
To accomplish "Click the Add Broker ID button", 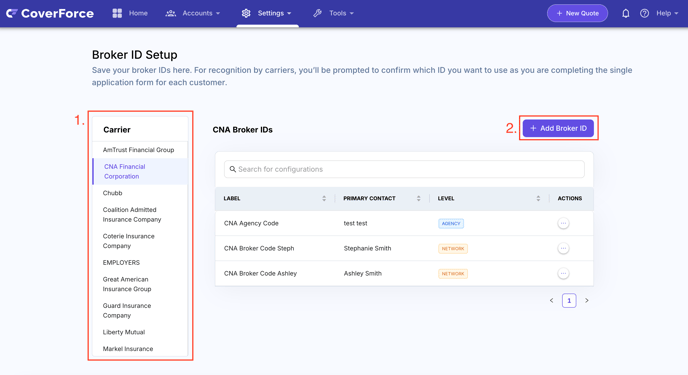I will (558, 128).
